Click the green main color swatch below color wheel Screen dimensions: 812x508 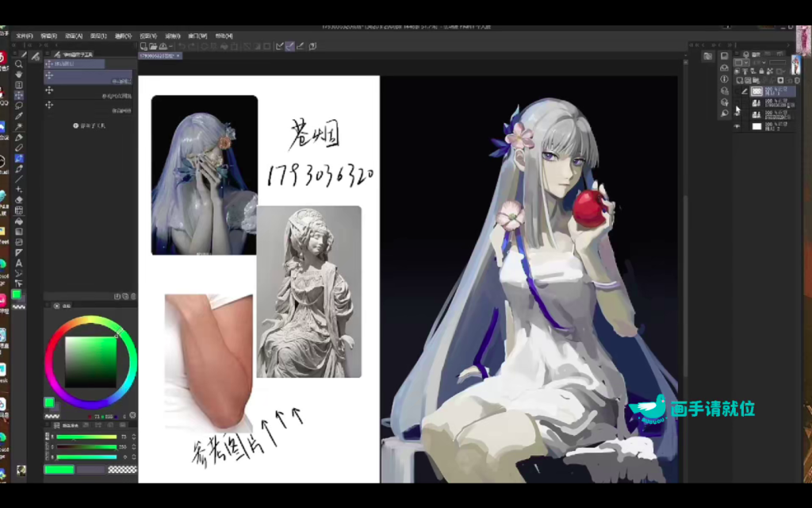(49, 402)
